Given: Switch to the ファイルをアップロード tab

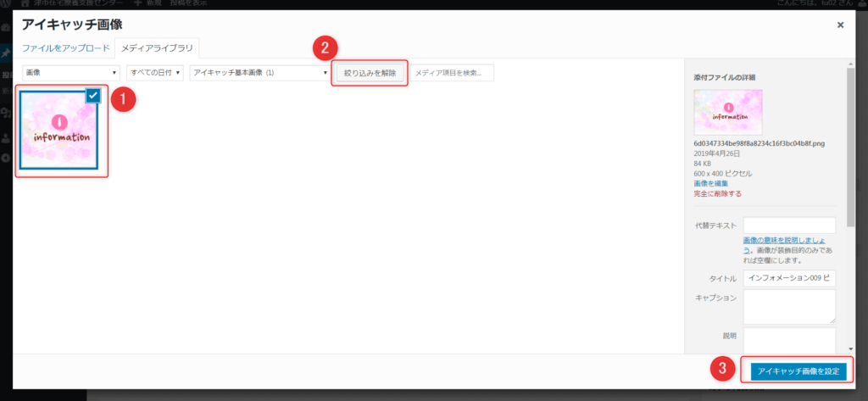Looking at the screenshot, I should (x=66, y=47).
